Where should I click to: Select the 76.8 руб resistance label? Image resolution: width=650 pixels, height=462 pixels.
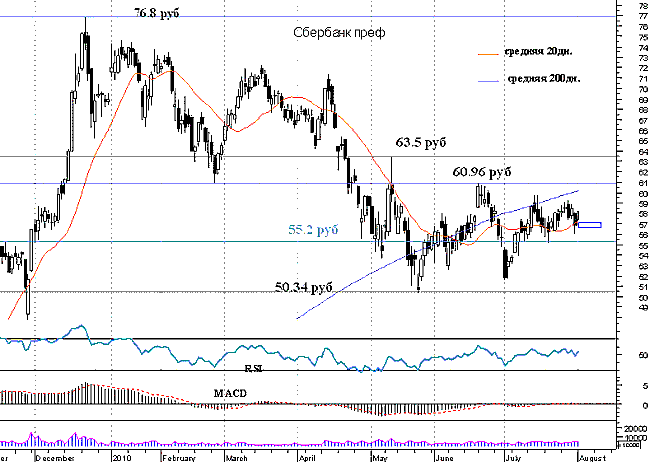click(x=157, y=13)
